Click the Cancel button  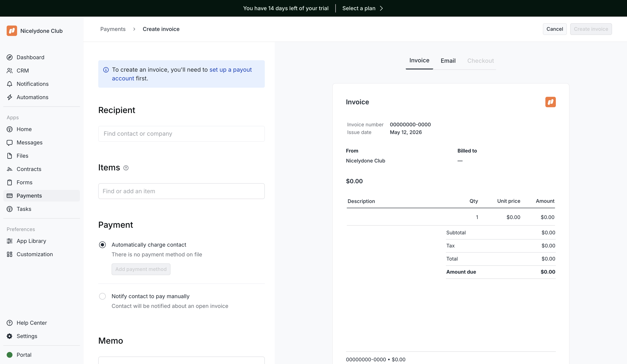pos(555,29)
